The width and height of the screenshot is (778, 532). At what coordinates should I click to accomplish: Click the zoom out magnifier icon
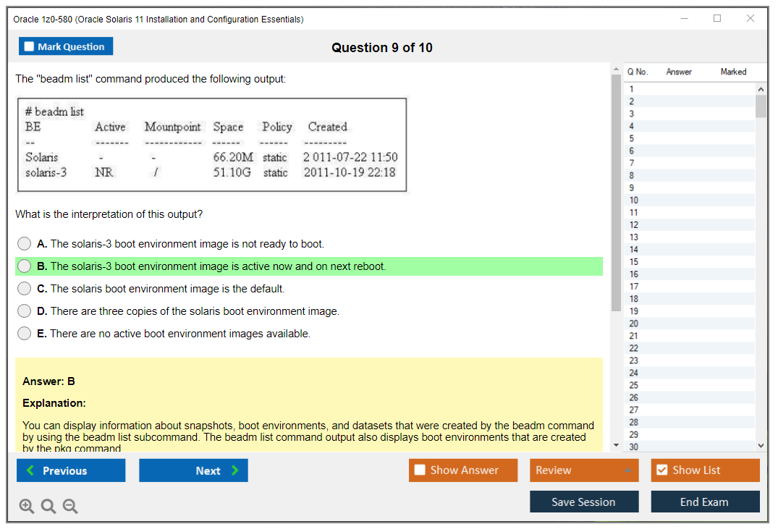pyautogui.click(x=70, y=507)
